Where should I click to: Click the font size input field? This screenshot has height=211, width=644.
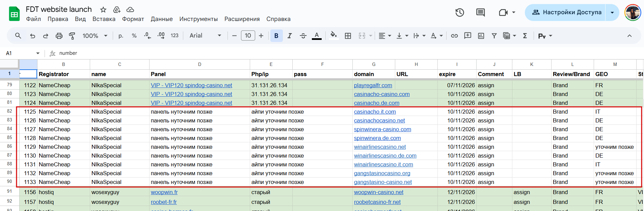click(248, 36)
